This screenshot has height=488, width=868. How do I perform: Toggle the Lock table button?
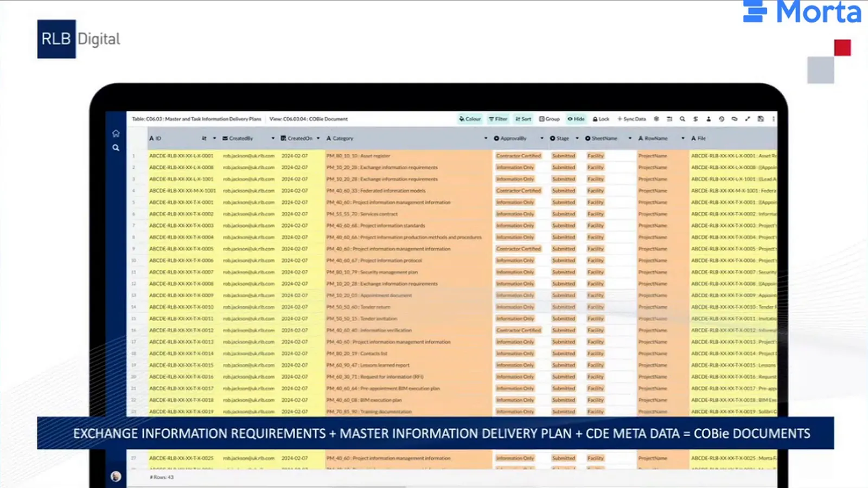(x=601, y=119)
